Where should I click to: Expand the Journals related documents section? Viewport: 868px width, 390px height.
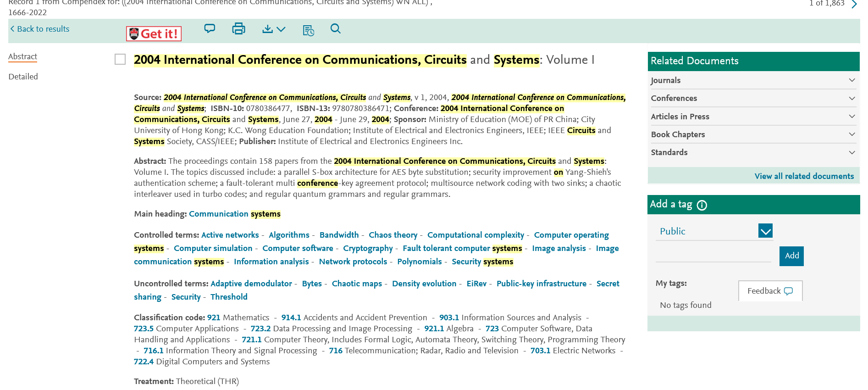tap(753, 80)
